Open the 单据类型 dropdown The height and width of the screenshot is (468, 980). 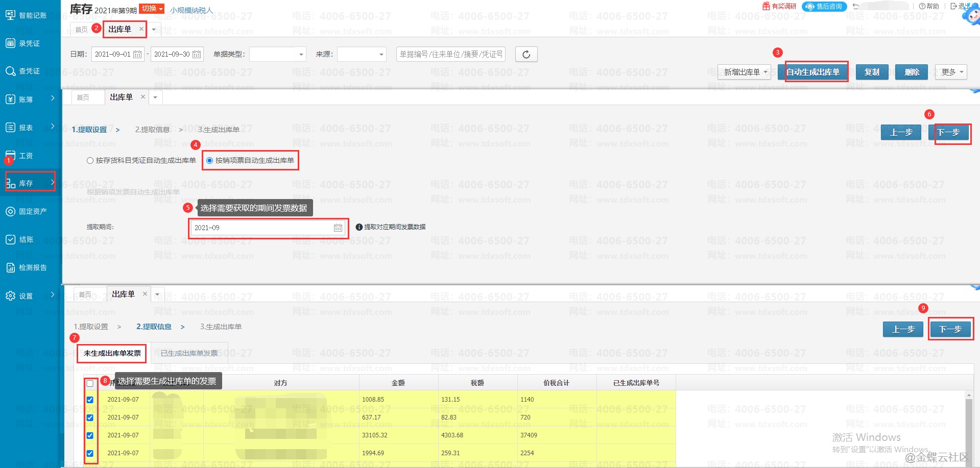coord(277,54)
